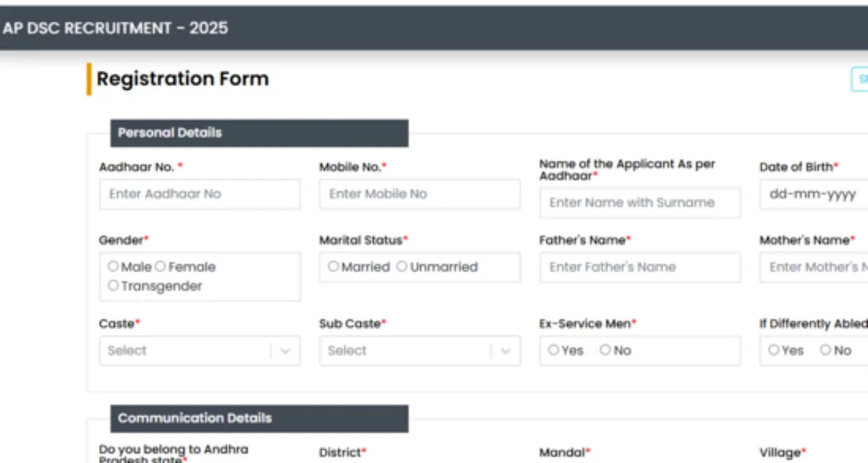868x463 pixels.
Task: Choose Transgender as gender
Action: 113,286
